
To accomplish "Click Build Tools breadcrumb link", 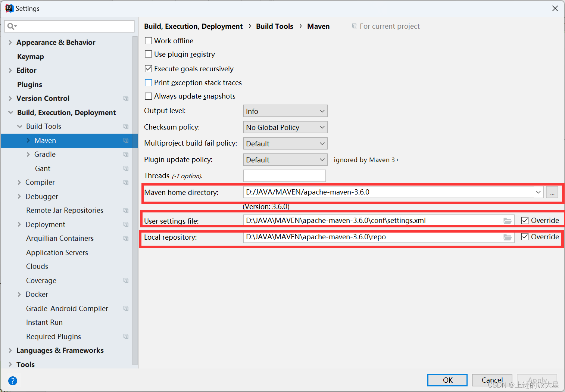I will pos(275,26).
